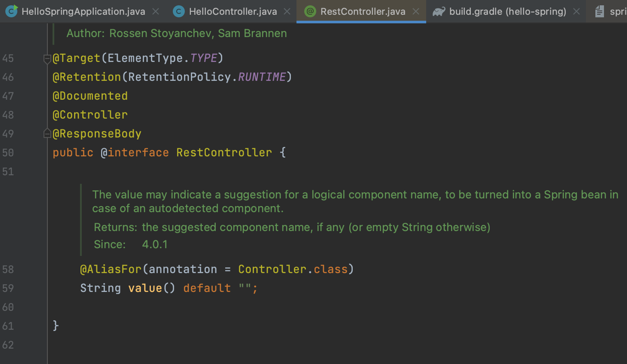627x364 pixels.
Task: Click line number 58 in the gutter
Action: pyautogui.click(x=8, y=270)
